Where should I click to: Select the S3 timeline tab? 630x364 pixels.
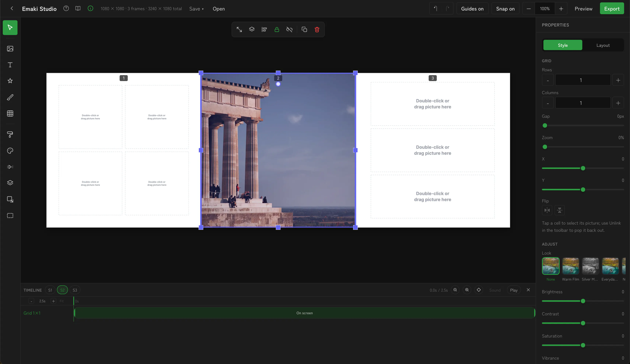(x=75, y=290)
